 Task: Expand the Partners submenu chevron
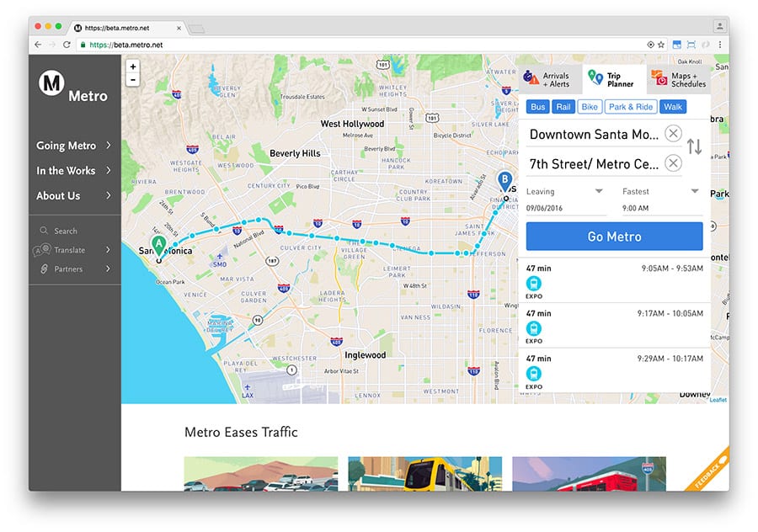coord(109,269)
